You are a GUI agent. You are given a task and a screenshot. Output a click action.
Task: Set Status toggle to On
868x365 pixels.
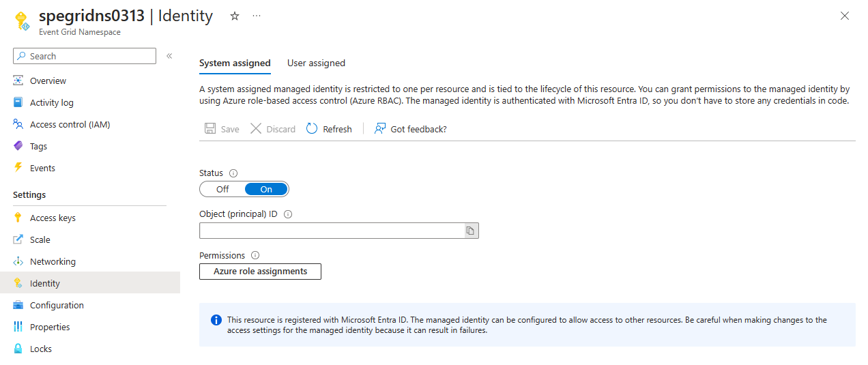tap(266, 189)
